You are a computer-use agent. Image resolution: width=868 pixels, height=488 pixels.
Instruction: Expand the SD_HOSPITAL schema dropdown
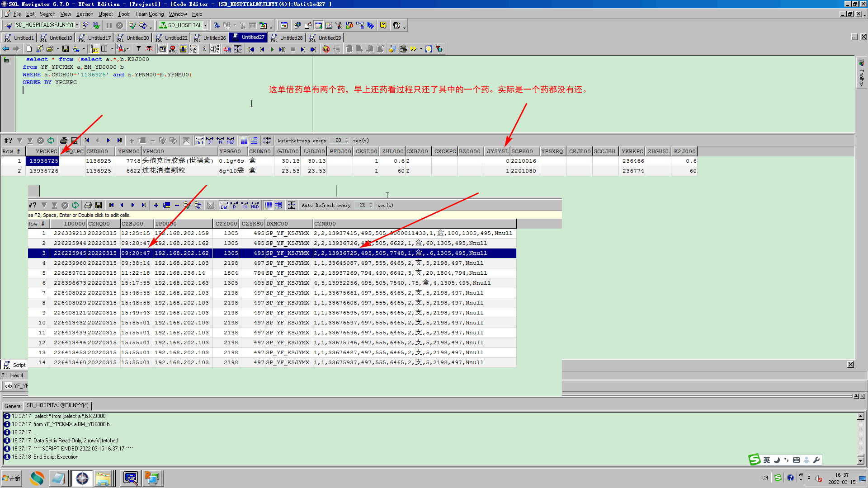pos(205,25)
